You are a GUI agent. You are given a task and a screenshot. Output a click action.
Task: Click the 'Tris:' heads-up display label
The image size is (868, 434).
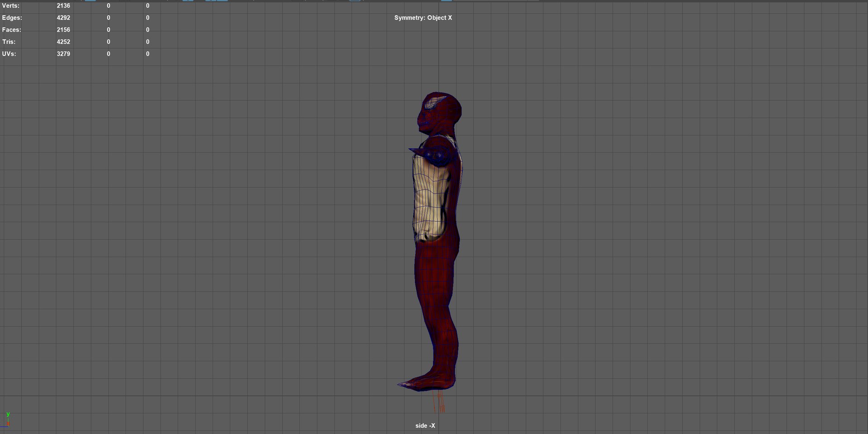pyautogui.click(x=9, y=42)
